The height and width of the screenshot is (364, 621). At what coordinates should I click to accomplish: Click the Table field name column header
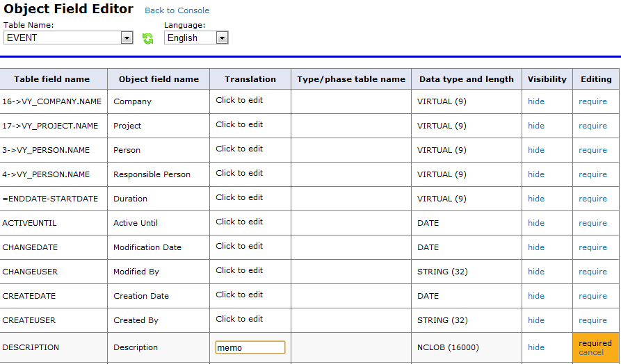52,79
